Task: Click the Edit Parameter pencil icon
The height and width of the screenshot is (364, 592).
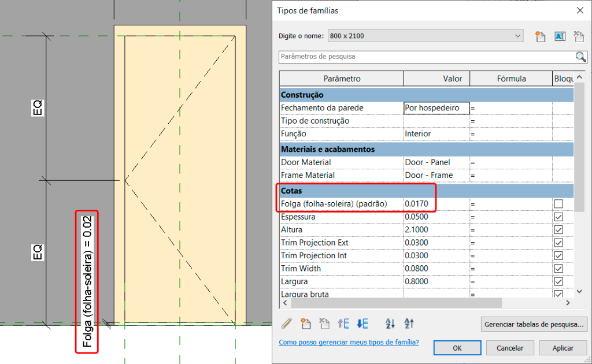Action: coord(287,324)
